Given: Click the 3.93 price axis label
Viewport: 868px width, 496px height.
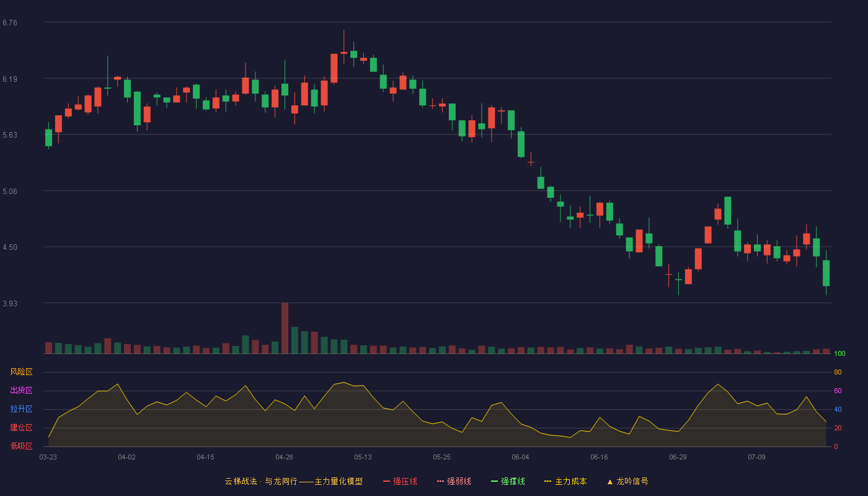Looking at the screenshot, I should tap(10, 304).
